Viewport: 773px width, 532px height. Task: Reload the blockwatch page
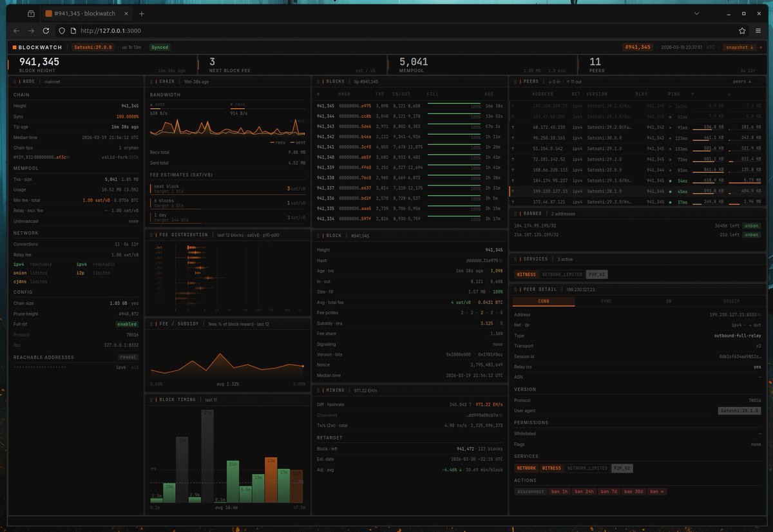(x=46, y=30)
